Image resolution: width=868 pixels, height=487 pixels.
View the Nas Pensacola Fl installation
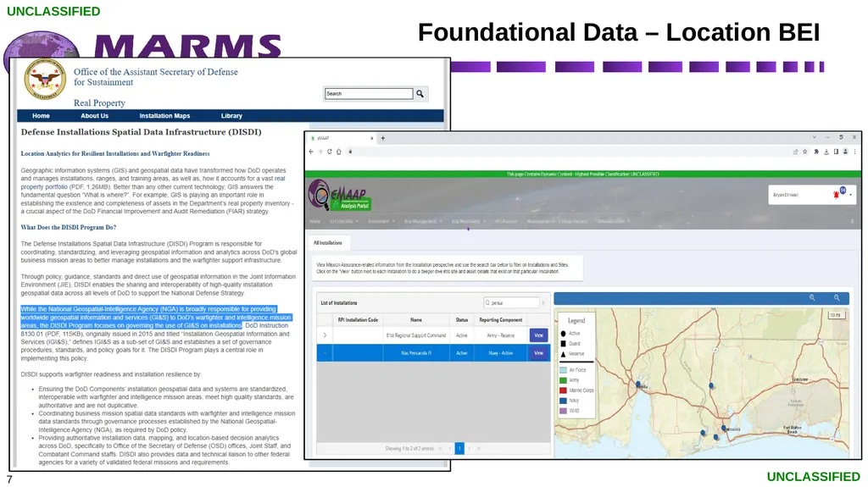pyautogui.click(x=538, y=352)
